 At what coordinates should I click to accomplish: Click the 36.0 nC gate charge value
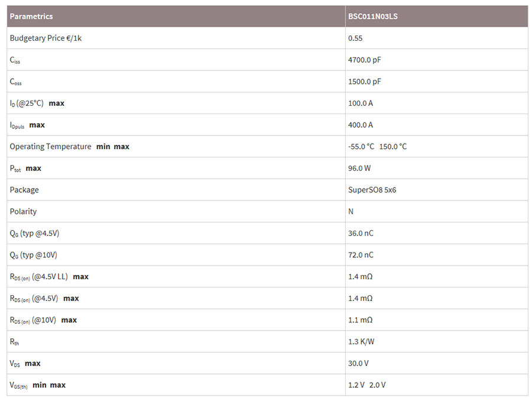361,234
